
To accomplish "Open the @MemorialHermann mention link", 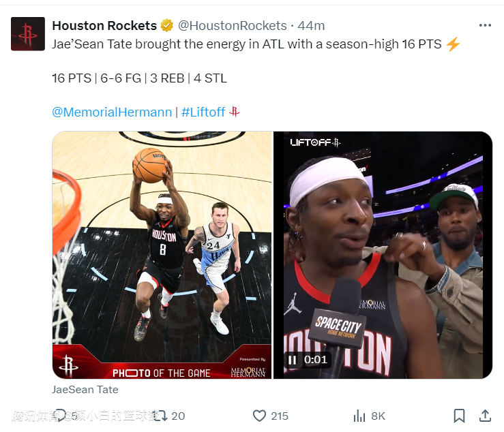I will pyautogui.click(x=112, y=112).
